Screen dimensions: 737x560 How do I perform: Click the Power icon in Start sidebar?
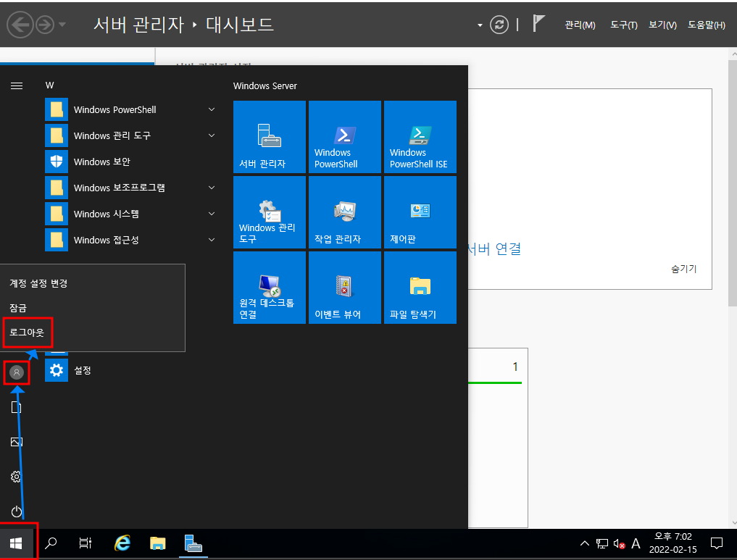coord(17,511)
